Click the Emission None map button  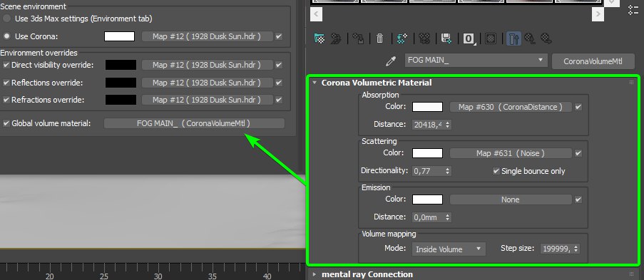[x=511, y=199]
